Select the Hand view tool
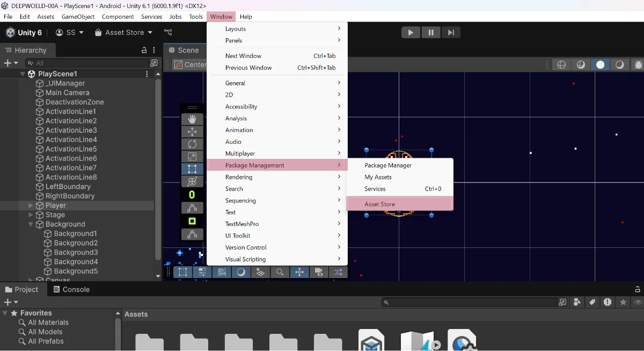This screenshot has width=644, height=351. click(x=192, y=120)
